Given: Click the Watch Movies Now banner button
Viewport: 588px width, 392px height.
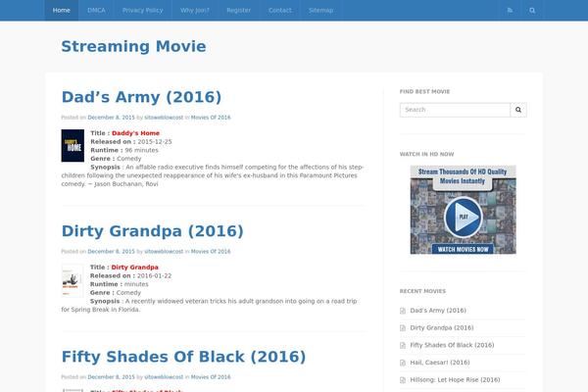Looking at the screenshot, I should (x=464, y=249).
